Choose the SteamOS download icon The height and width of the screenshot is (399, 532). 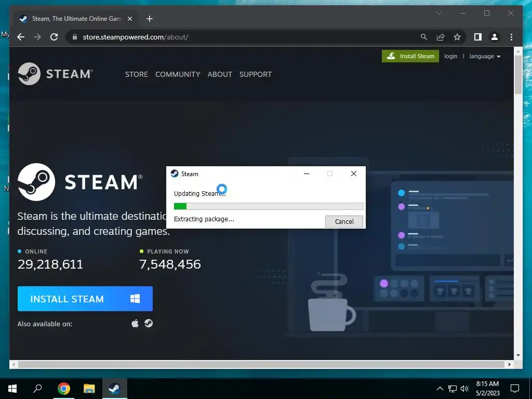[149, 323]
